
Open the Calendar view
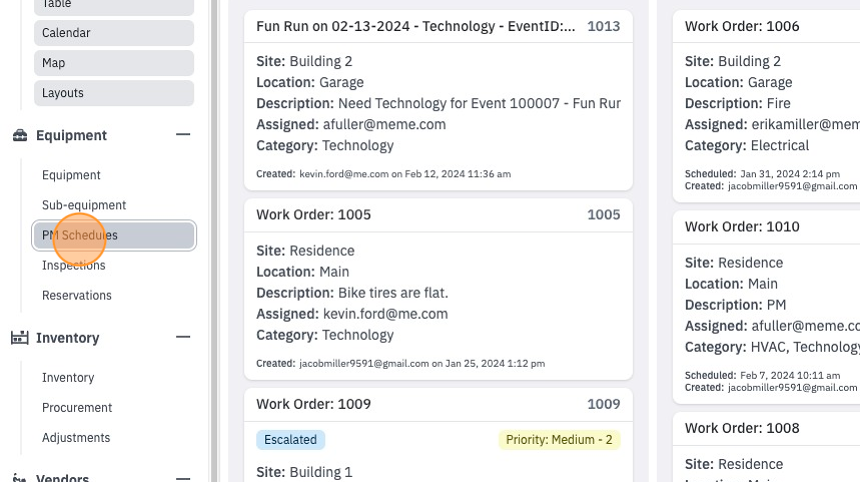click(x=114, y=33)
